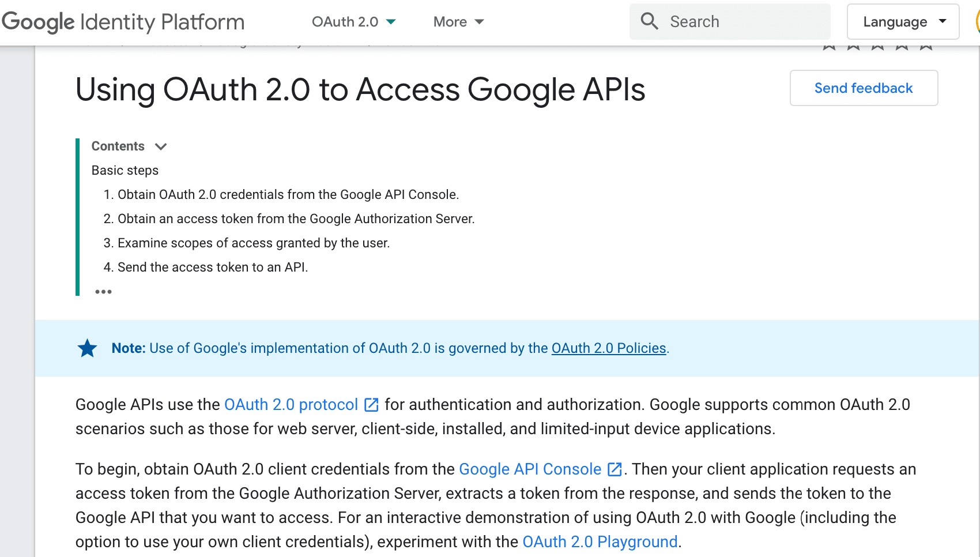Open external link icon next to Google API Console
This screenshot has height=557, width=980.
coord(615,469)
